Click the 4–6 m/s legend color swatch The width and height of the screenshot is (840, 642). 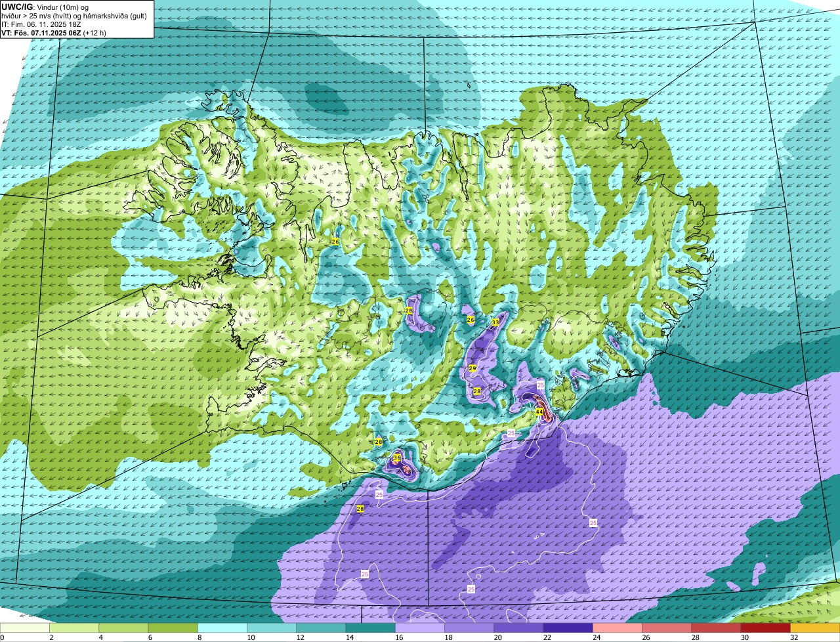tap(123, 628)
